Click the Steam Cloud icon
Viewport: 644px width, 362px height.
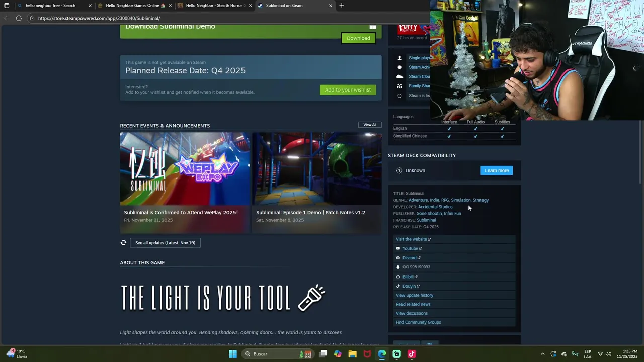pyautogui.click(x=400, y=77)
